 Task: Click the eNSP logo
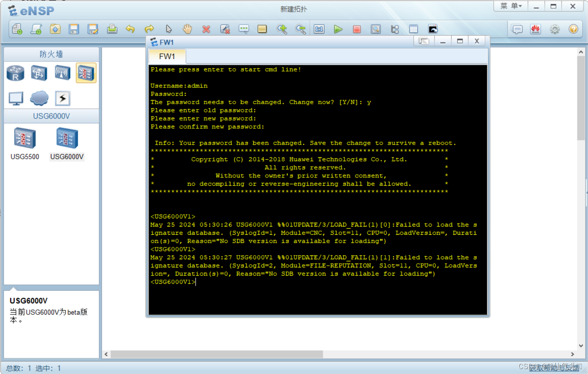31,11
